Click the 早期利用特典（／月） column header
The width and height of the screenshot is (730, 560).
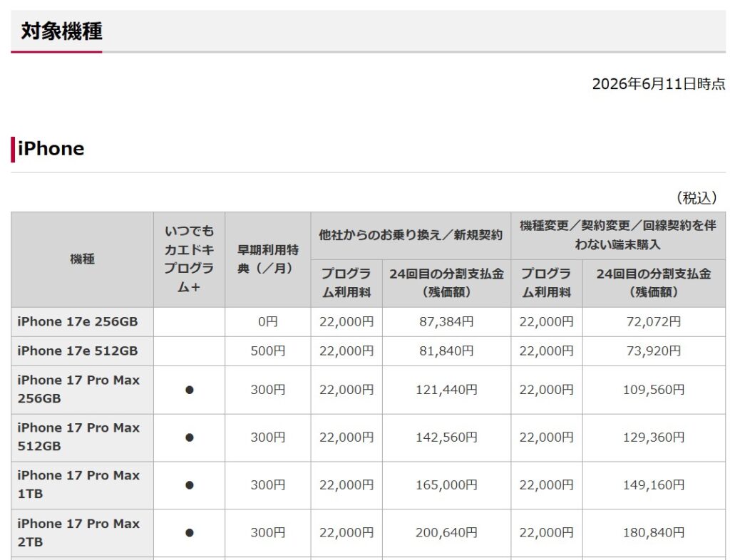click(x=268, y=259)
